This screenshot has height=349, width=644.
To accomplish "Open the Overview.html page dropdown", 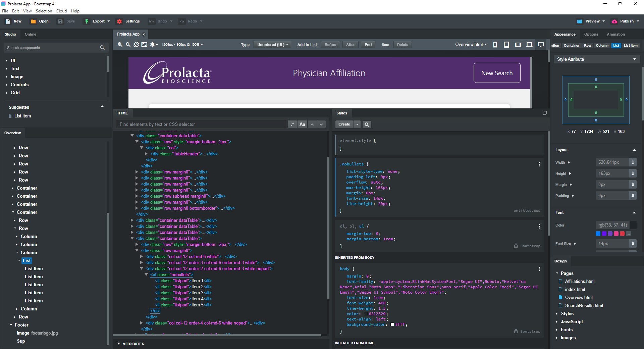I will pyautogui.click(x=471, y=45).
